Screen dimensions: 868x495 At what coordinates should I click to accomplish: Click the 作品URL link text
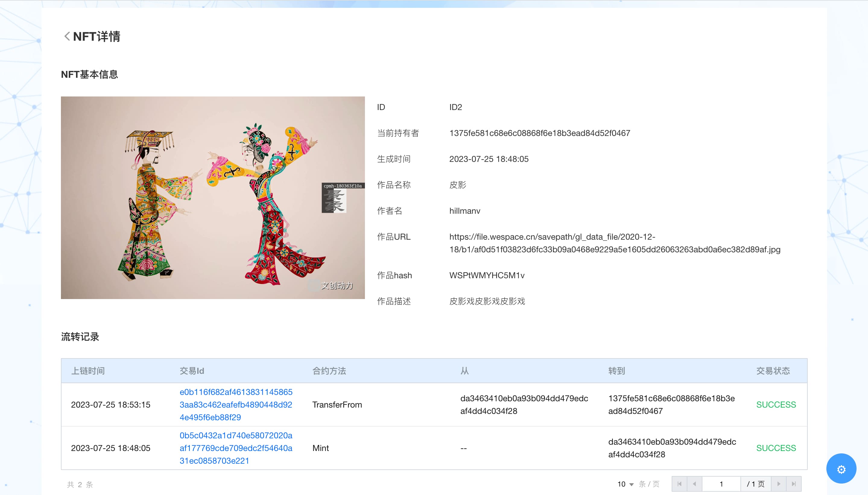[614, 243]
